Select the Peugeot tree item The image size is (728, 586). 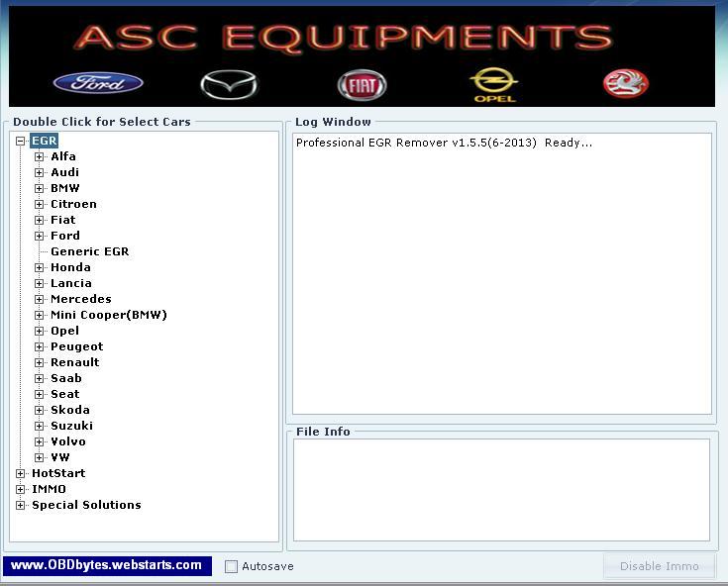pos(76,346)
